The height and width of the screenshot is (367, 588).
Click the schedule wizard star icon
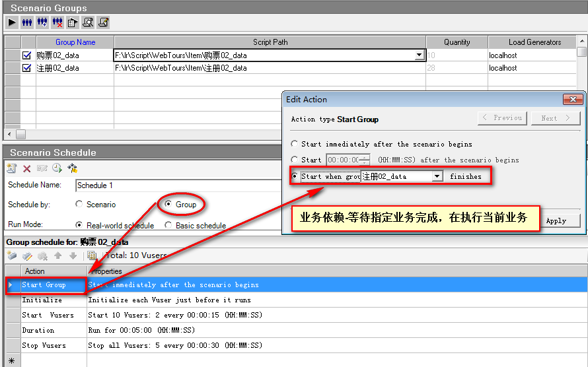click(73, 168)
